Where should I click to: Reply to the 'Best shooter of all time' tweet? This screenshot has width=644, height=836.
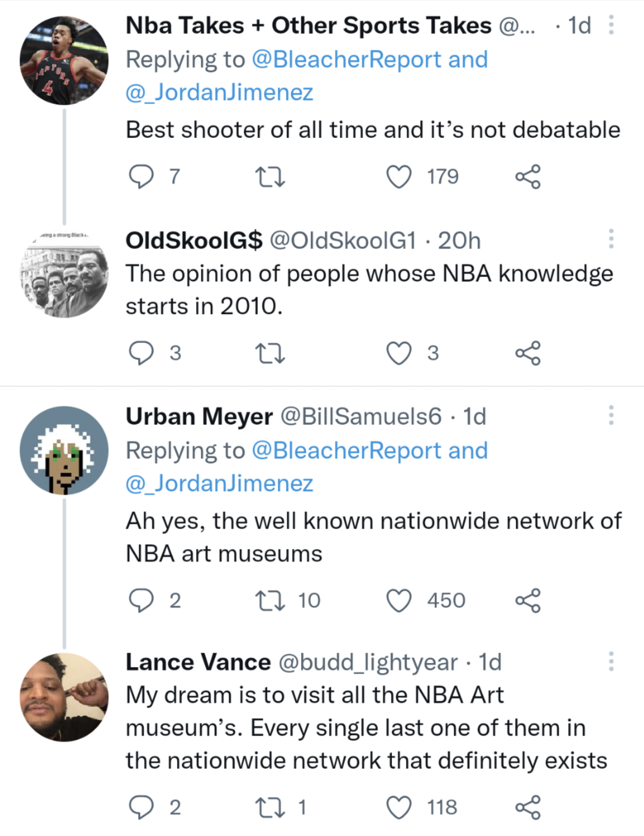(141, 177)
